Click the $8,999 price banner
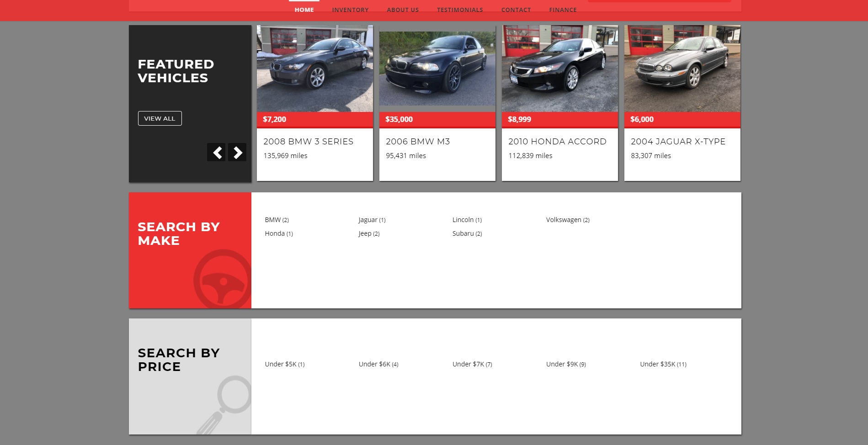Viewport: 868px width, 445px height. (560, 120)
